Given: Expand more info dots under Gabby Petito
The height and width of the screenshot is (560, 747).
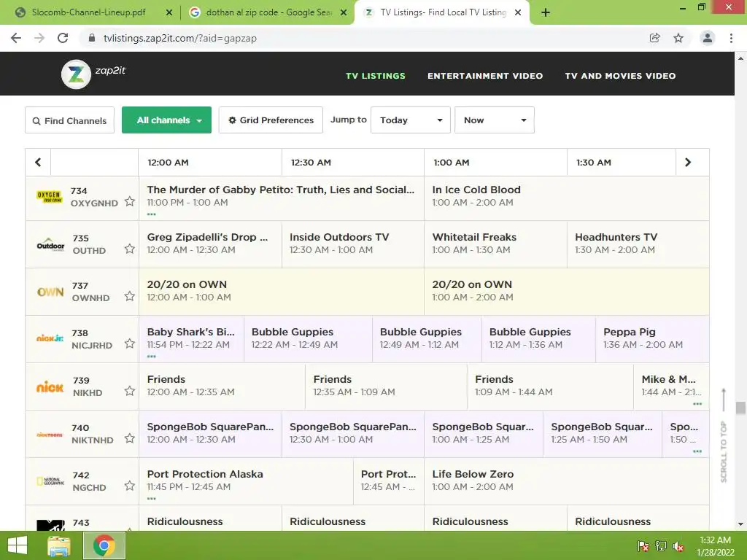Looking at the screenshot, I should click(x=152, y=214).
